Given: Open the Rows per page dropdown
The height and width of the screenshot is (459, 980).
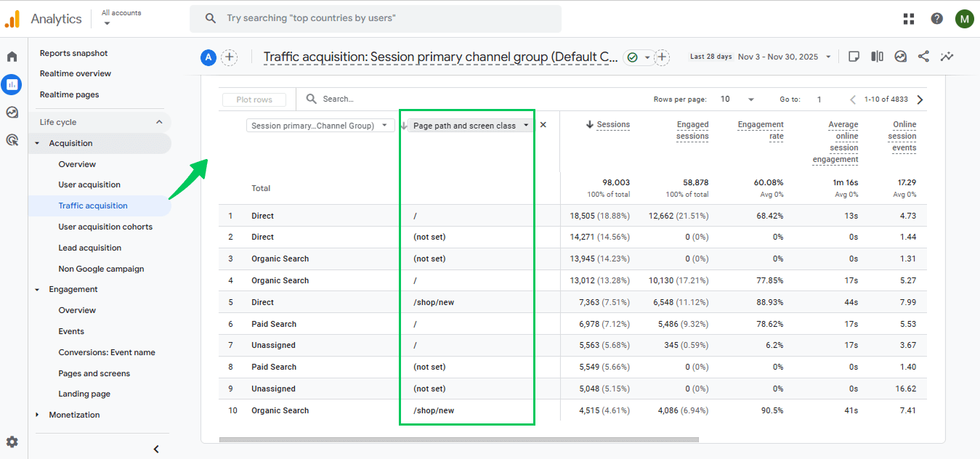Looking at the screenshot, I should pyautogui.click(x=736, y=99).
